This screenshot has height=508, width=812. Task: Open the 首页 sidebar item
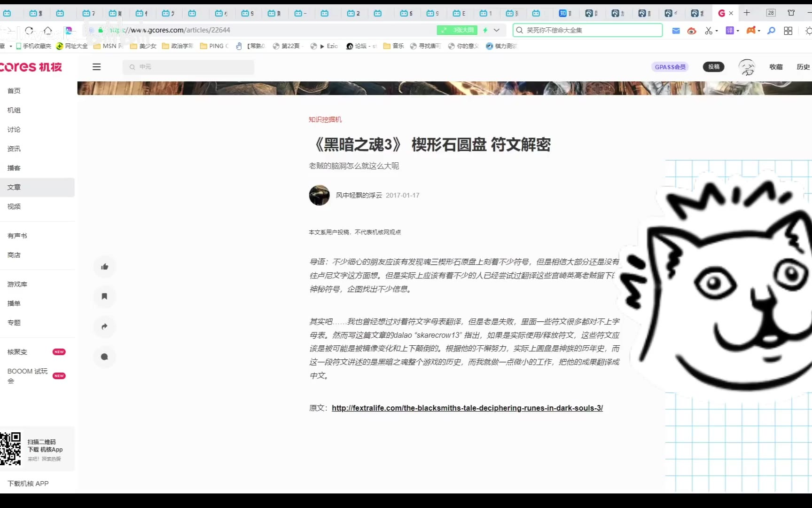pyautogui.click(x=37, y=91)
